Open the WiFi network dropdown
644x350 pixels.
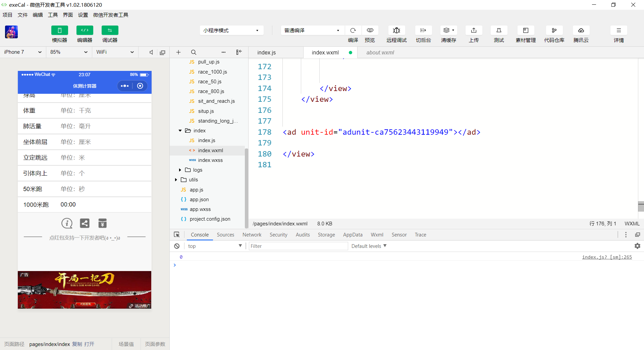click(115, 52)
